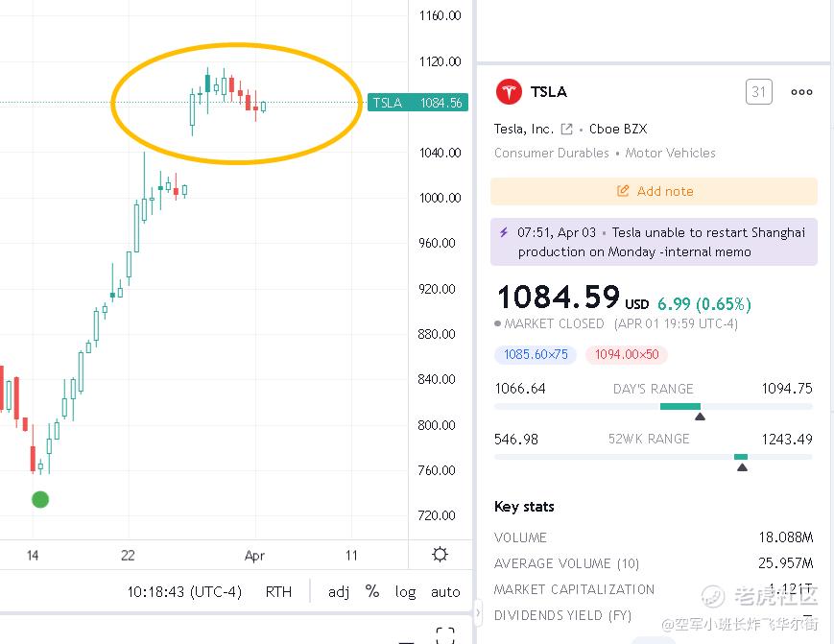Click the bid 1085.60×75 pill
834x644 pixels.
click(536, 354)
